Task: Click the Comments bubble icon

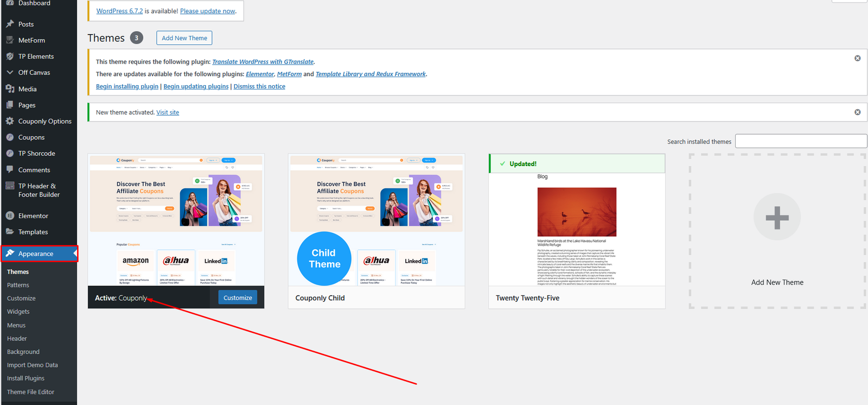Action: click(x=10, y=170)
